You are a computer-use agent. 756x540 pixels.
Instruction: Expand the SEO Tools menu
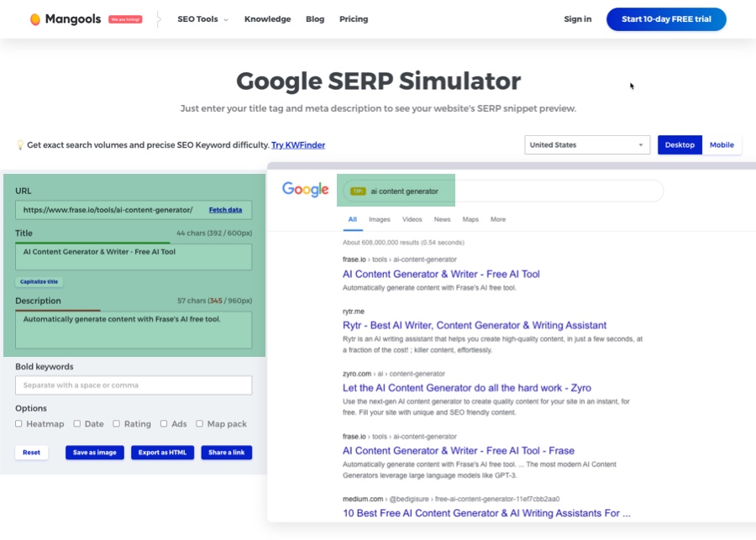point(202,19)
